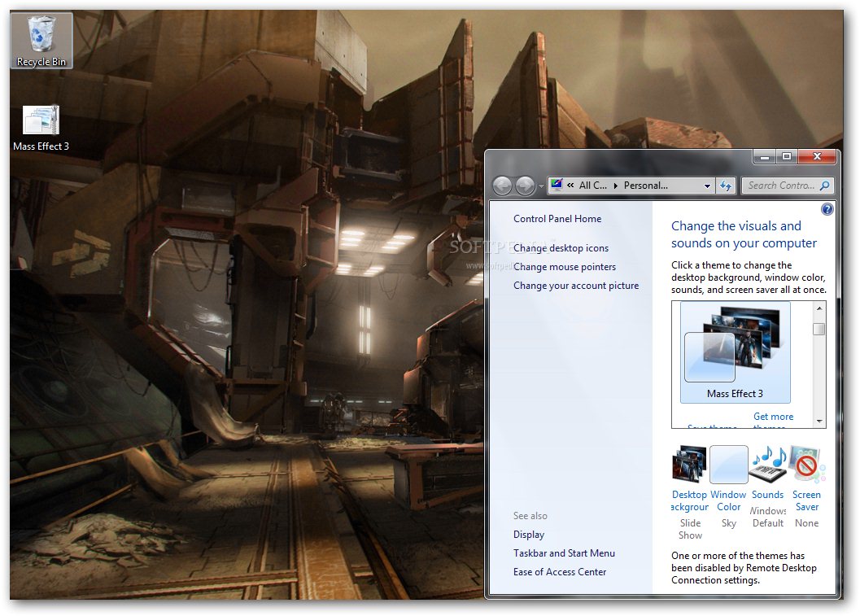860x616 pixels.
Task: Open Display under See also
Action: [529, 535]
